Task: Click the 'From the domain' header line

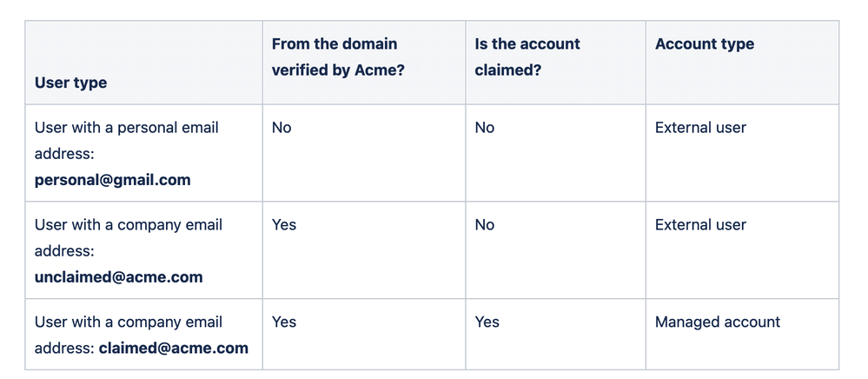Action: pos(335,44)
